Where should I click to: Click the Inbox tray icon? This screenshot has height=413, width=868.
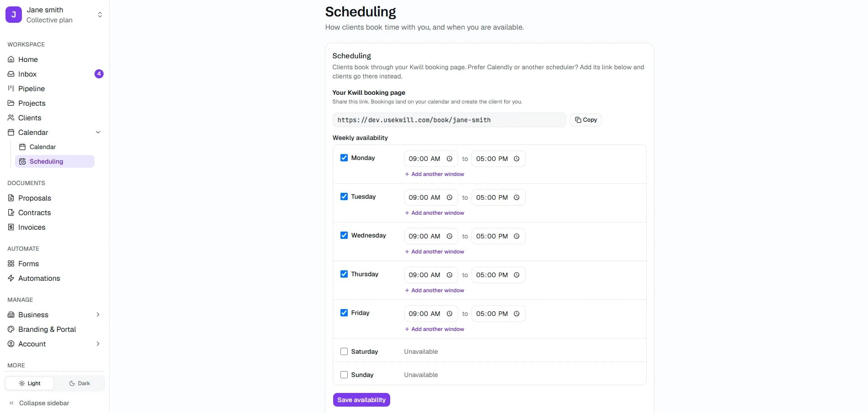pos(11,74)
